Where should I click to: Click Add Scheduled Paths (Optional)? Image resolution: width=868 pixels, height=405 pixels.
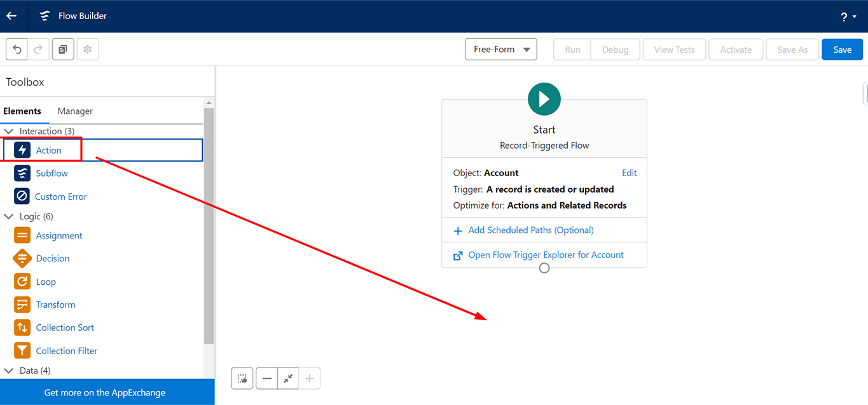531,230
